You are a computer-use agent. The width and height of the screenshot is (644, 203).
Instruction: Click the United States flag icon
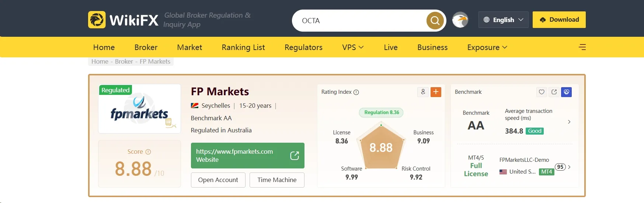pyautogui.click(x=503, y=172)
